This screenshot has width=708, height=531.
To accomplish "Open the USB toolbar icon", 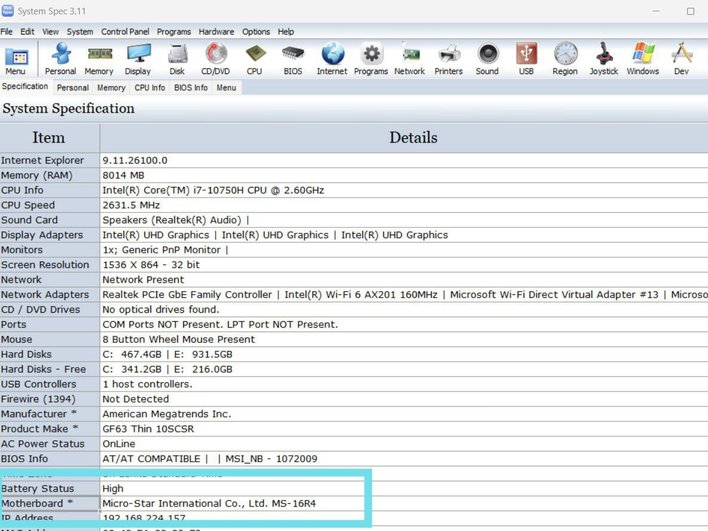I will (526, 59).
